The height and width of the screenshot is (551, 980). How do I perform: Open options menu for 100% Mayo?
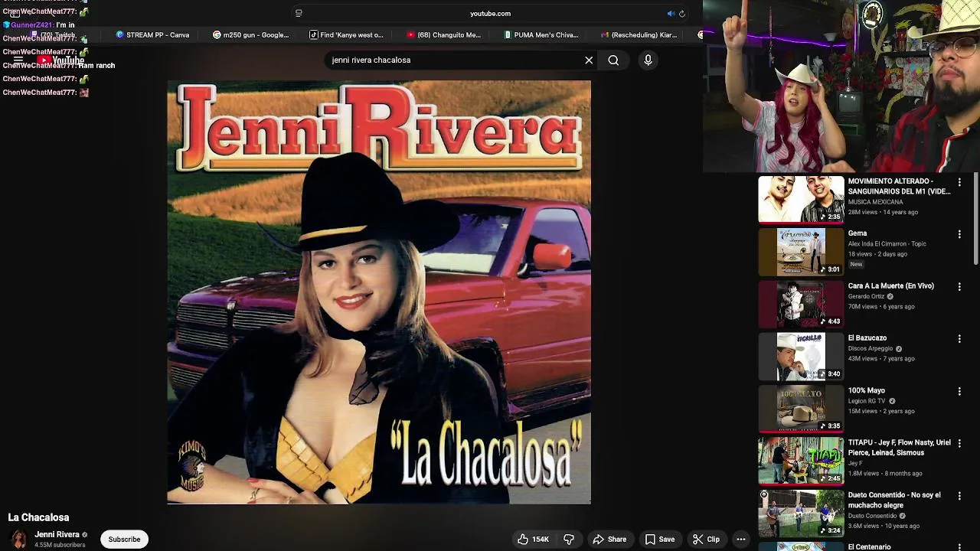pyautogui.click(x=959, y=391)
